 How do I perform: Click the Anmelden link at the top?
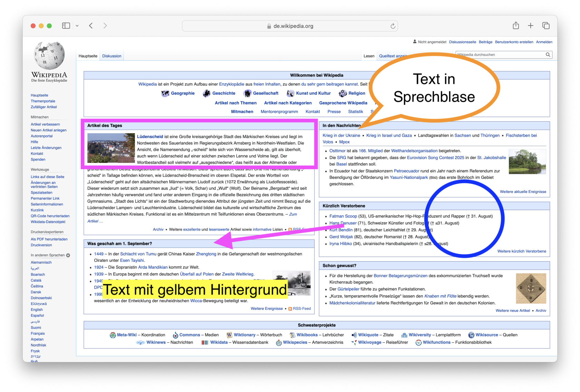pyautogui.click(x=544, y=42)
